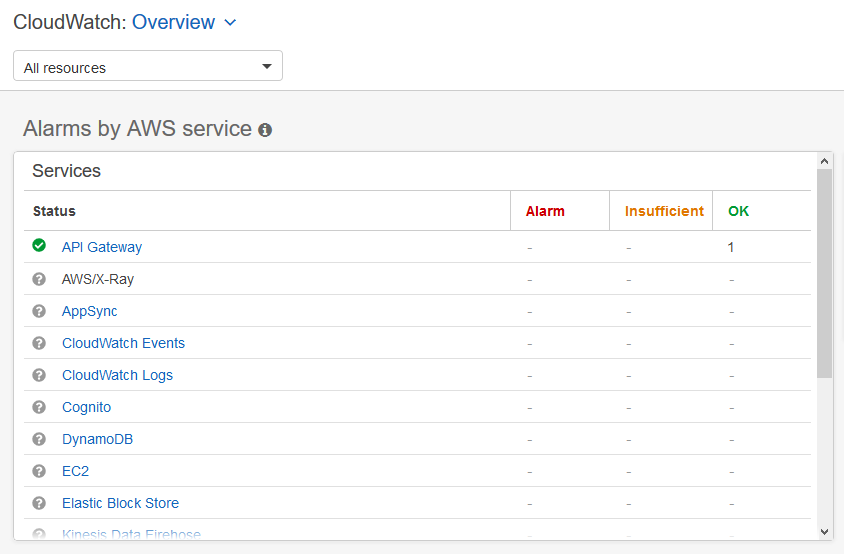Open the Kinesis Data Firehose link

[131, 534]
